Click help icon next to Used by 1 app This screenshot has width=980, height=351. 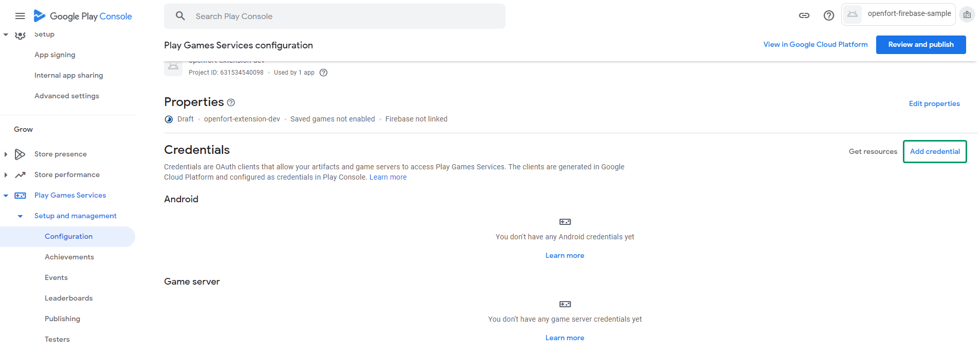(x=323, y=73)
